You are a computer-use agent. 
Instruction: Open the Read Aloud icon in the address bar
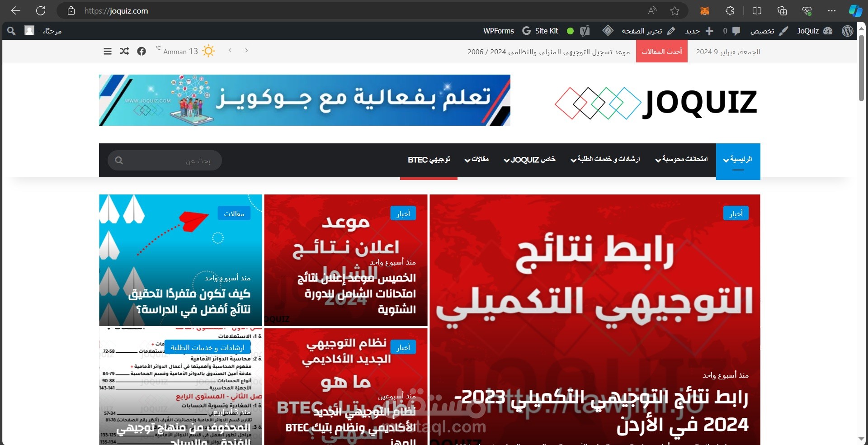pos(652,10)
